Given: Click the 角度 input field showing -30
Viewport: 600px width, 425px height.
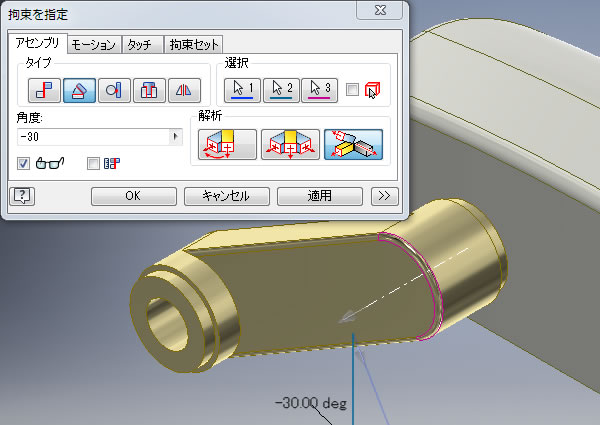Looking at the screenshot, I should tap(93, 137).
